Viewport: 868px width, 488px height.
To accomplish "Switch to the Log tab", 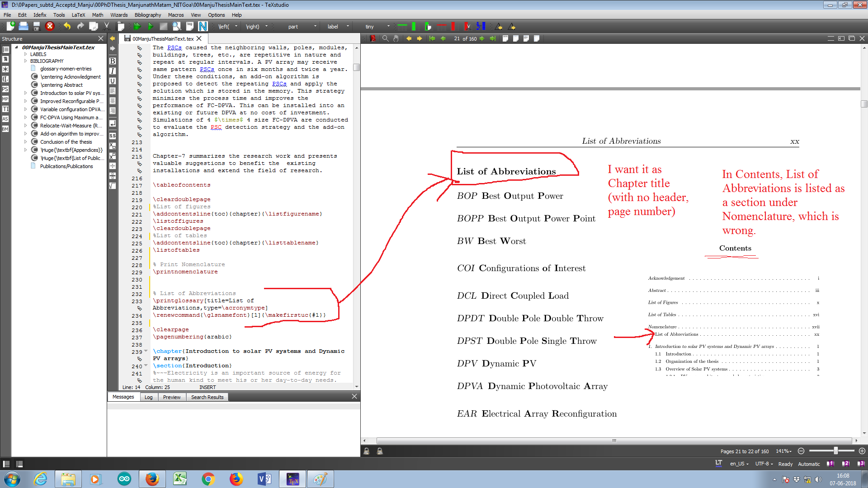I will click(148, 397).
